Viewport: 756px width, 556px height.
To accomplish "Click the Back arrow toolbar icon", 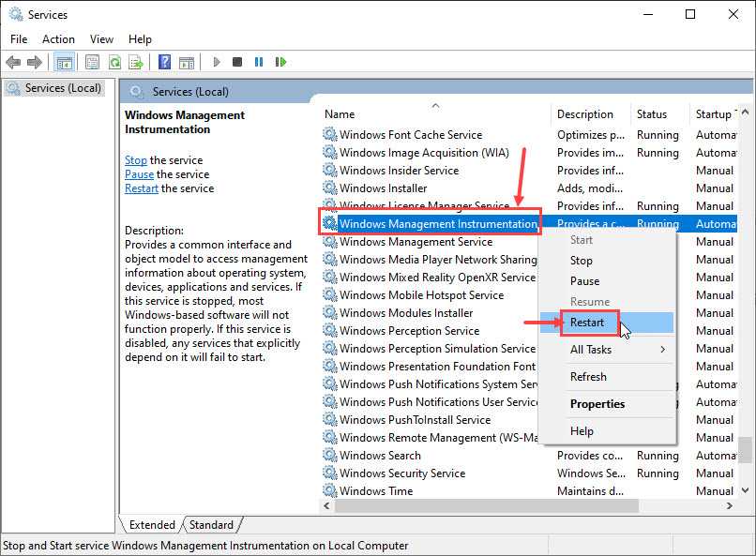I will click(x=13, y=62).
